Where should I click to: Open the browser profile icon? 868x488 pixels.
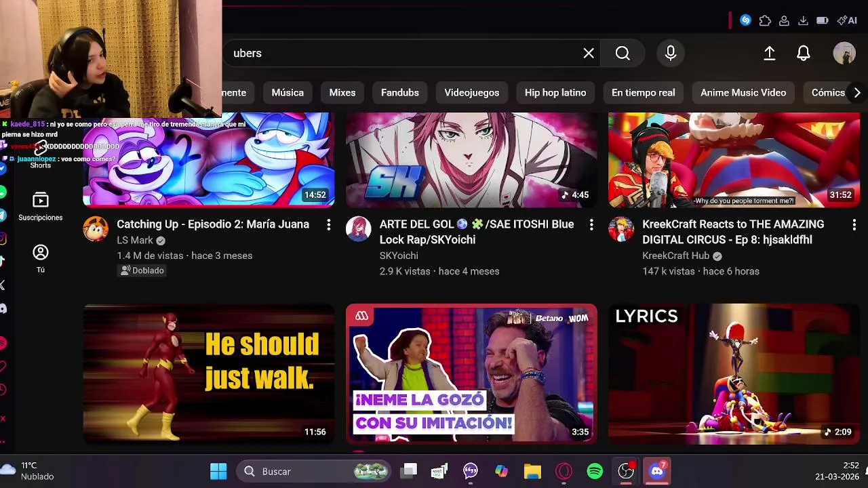coord(784,20)
